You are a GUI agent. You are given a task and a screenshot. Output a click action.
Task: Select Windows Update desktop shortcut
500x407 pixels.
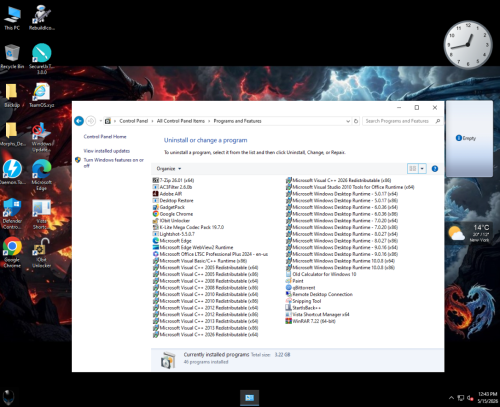click(41, 137)
